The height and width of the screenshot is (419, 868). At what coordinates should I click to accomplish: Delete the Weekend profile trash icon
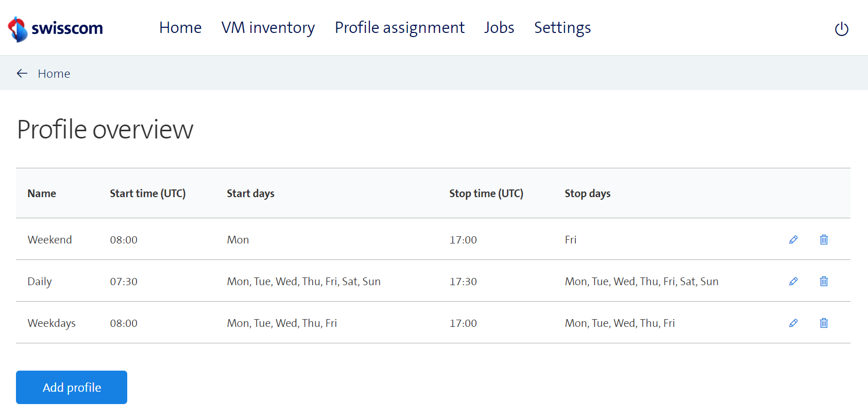pyautogui.click(x=824, y=239)
